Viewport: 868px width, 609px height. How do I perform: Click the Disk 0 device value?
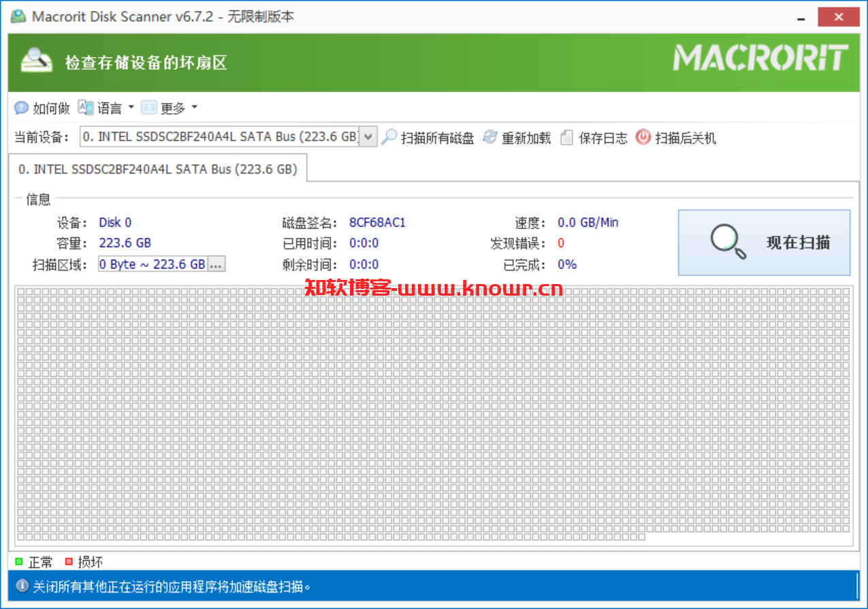115,222
